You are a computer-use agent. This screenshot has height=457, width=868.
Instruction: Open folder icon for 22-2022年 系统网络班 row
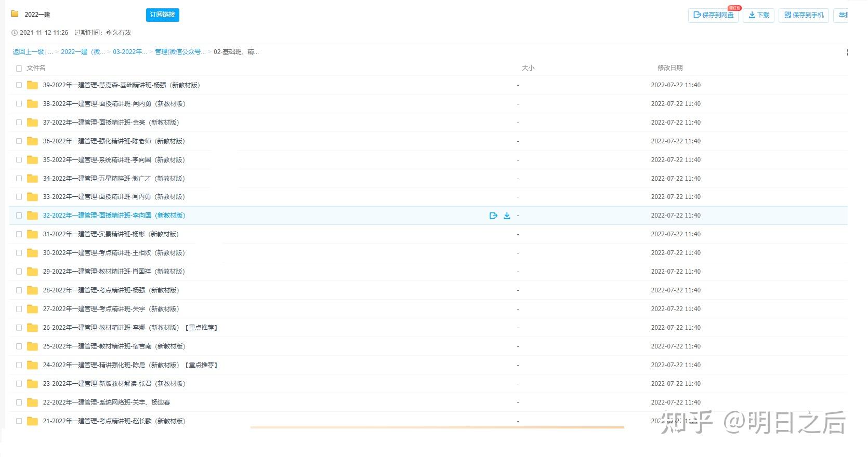pyautogui.click(x=32, y=402)
